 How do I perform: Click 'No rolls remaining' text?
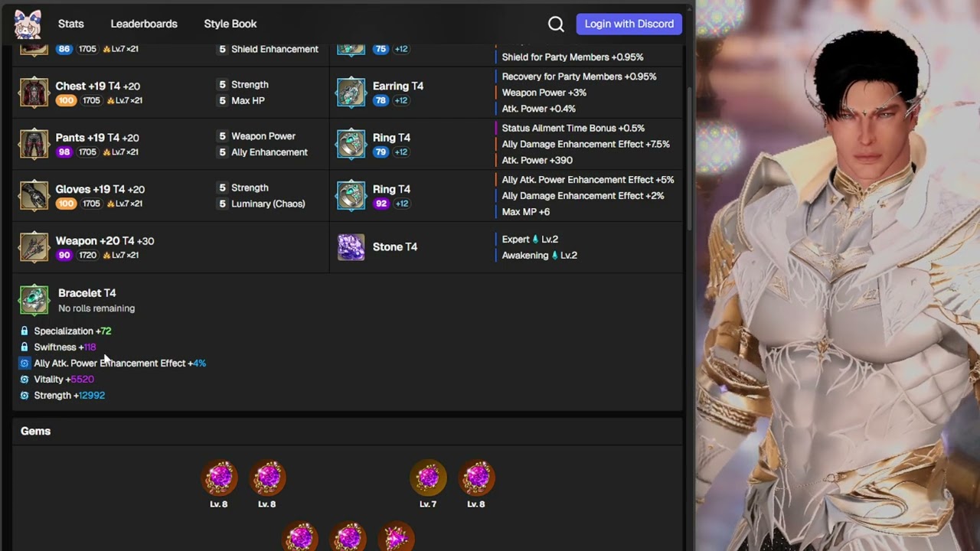96,308
